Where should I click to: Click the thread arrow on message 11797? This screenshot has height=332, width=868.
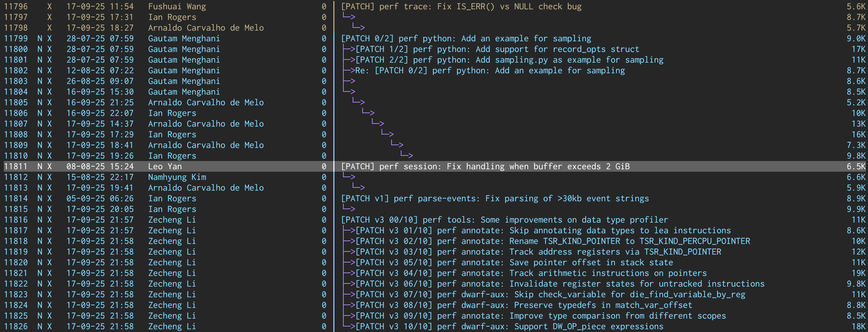click(x=349, y=17)
